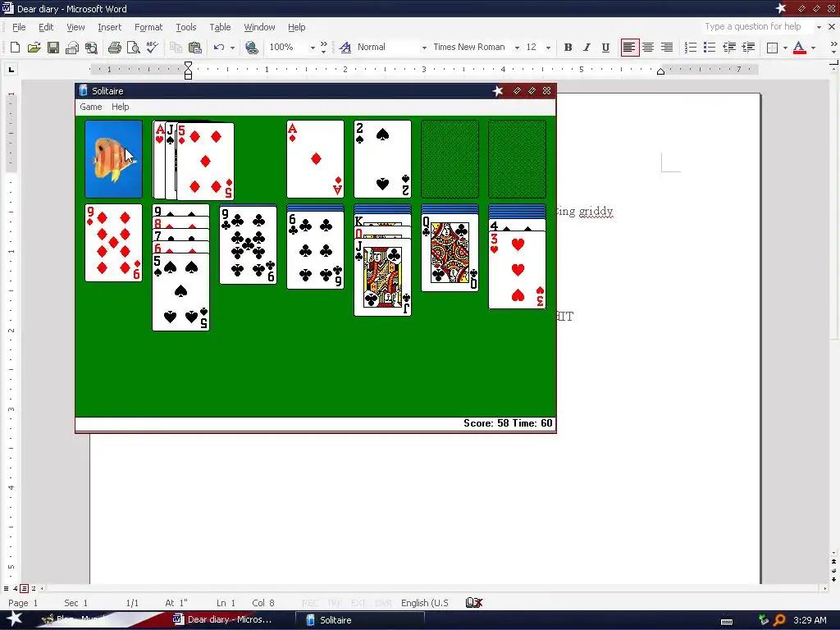Open the help question dropdown arrow
840x630 pixels.
tap(819, 27)
